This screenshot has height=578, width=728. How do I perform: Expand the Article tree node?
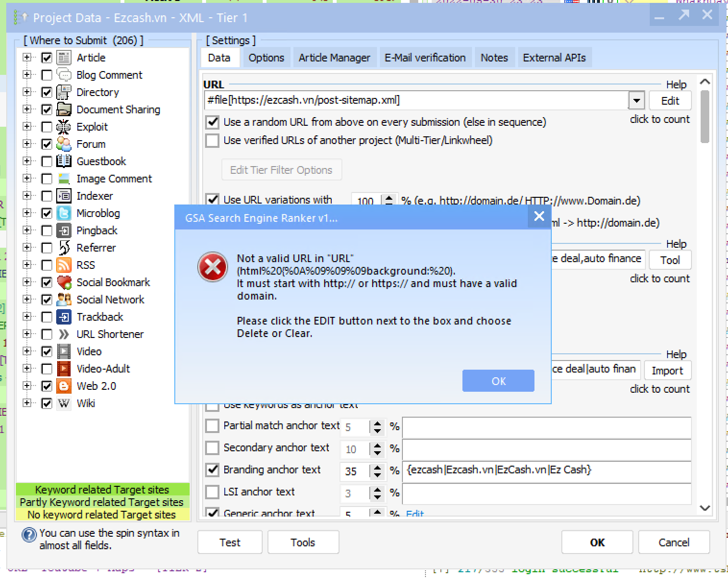(x=27, y=58)
